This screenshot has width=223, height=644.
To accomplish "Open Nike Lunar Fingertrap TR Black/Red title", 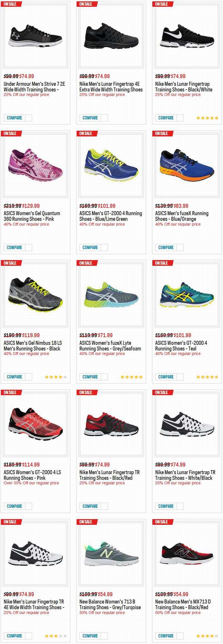I will (109, 475).
